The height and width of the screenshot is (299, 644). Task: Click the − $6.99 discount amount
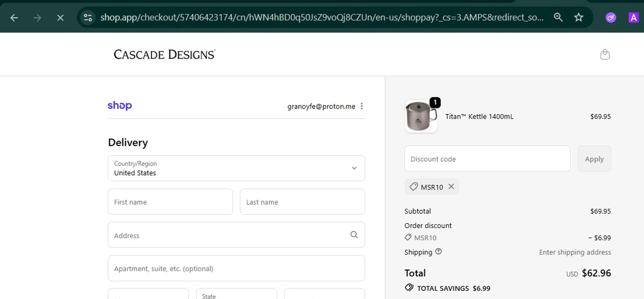599,238
